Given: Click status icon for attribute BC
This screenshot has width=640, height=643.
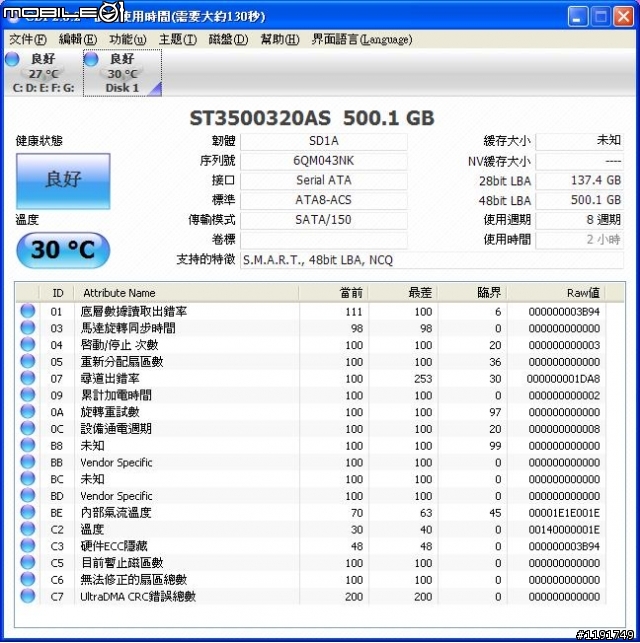Looking at the screenshot, I should [x=28, y=479].
